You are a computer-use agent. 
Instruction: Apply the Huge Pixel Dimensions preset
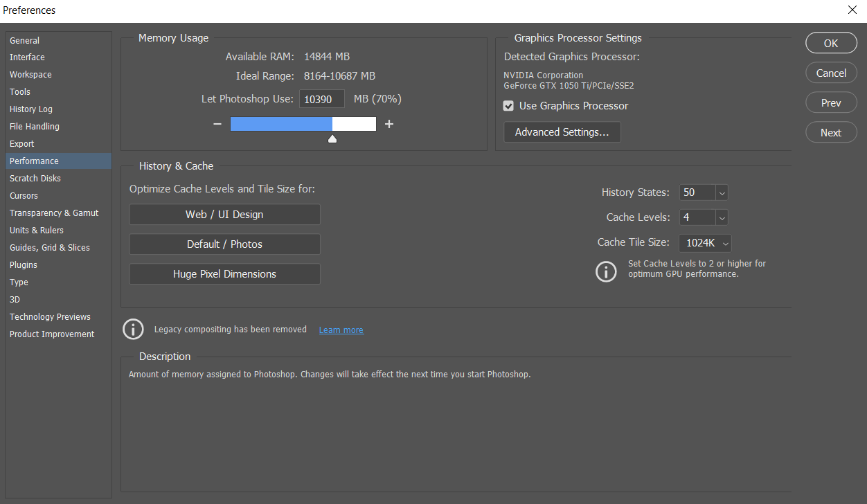[224, 273]
